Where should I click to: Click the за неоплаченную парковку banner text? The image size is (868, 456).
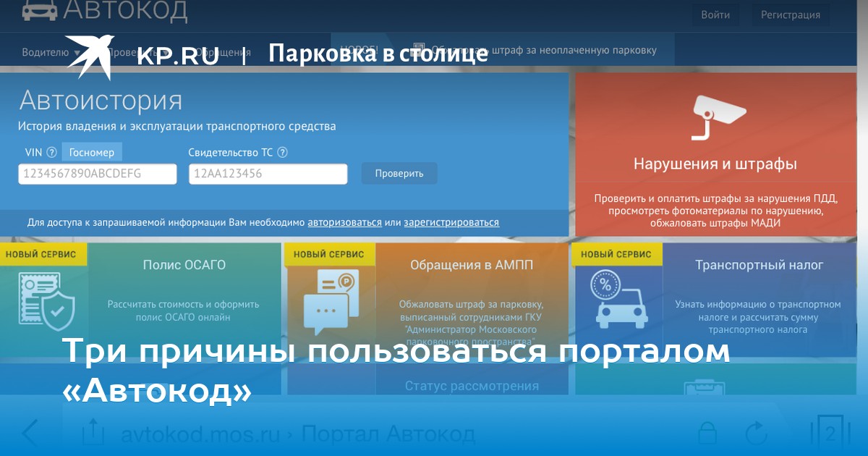tap(591, 50)
